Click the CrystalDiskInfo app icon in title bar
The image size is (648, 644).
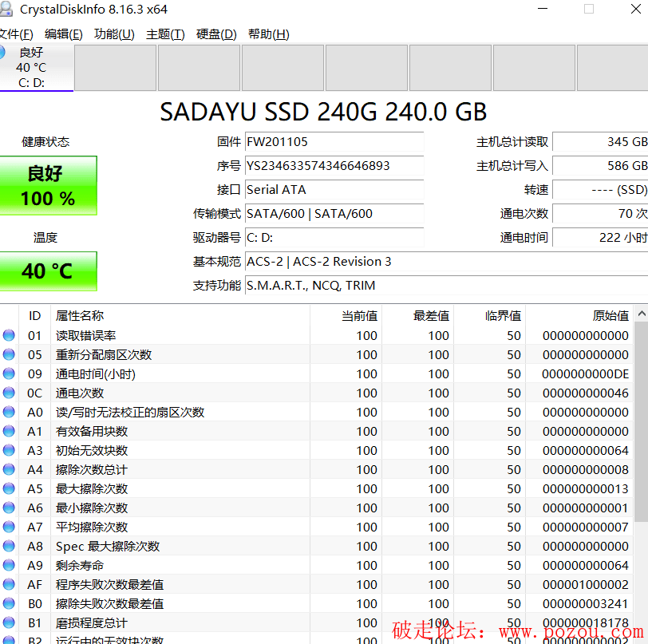(6, 9)
